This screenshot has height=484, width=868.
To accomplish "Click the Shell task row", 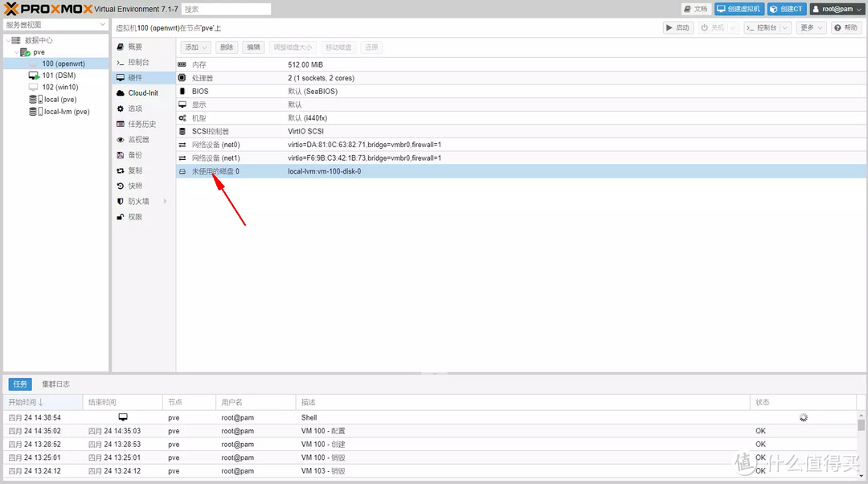I will coord(432,417).
